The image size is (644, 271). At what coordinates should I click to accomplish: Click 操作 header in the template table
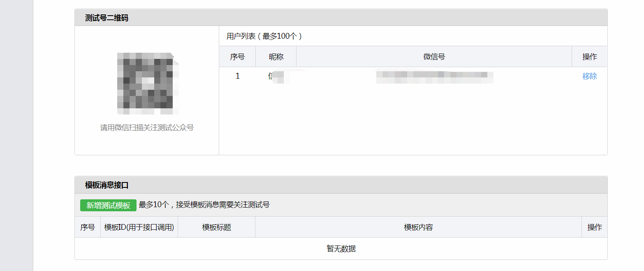[x=594, y=227]
